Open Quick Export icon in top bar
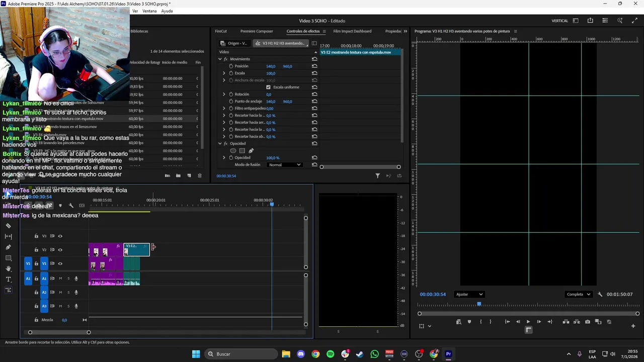Screen dimensions: 644x362 click(590, 21)
